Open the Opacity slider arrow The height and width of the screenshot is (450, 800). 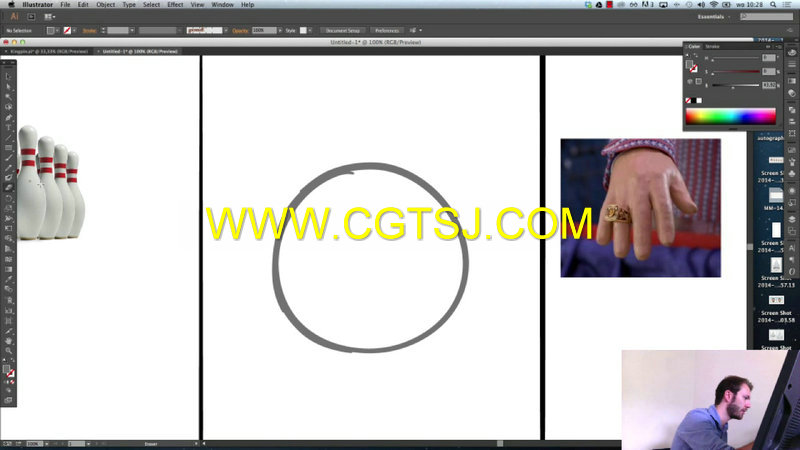point(280,31)
